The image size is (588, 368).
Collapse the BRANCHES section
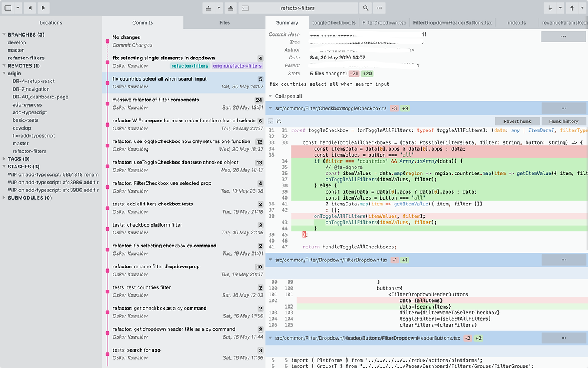(x=4, y=35)
